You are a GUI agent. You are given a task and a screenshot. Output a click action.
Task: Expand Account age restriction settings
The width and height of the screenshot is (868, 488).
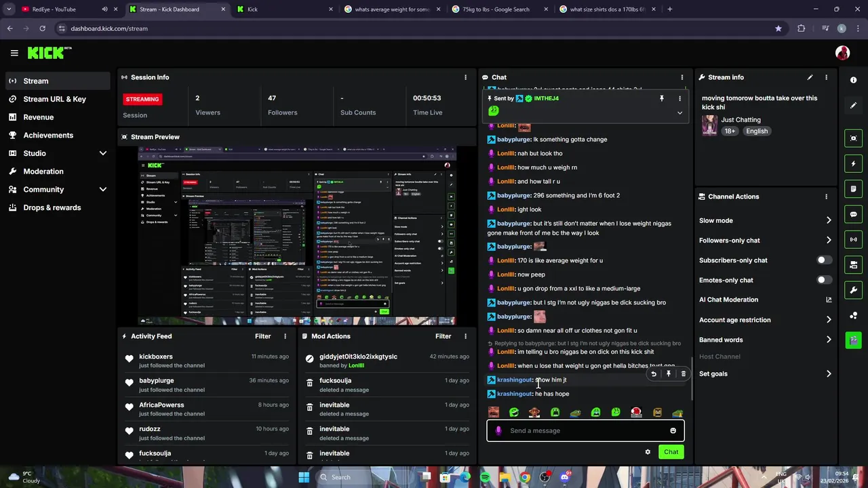coord(828,320)
